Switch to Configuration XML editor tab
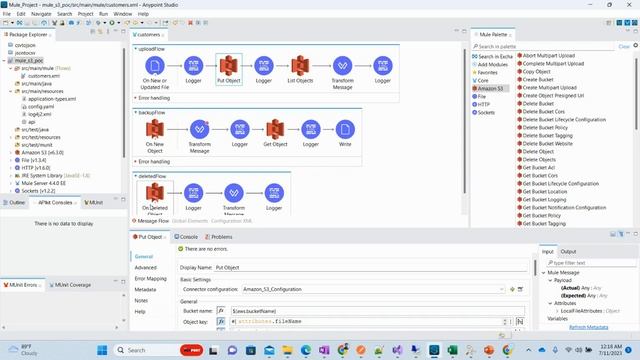 click(x=231, y=221)
